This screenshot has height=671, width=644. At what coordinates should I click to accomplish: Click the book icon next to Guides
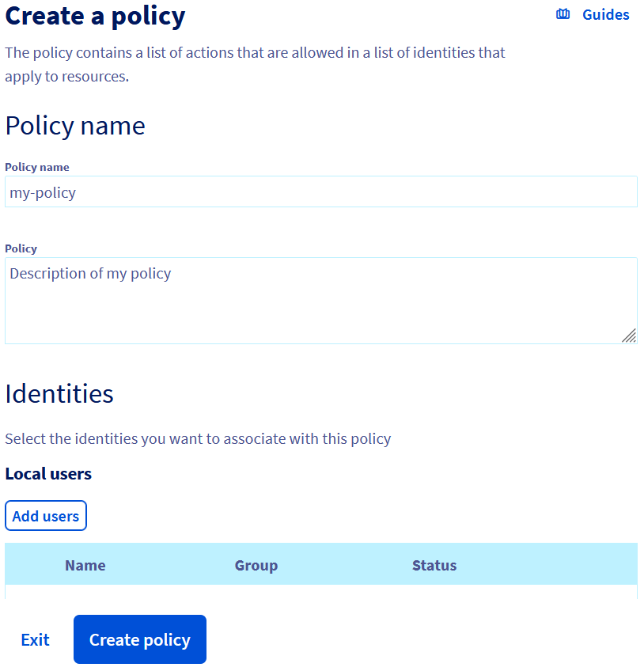click(563, 13)
